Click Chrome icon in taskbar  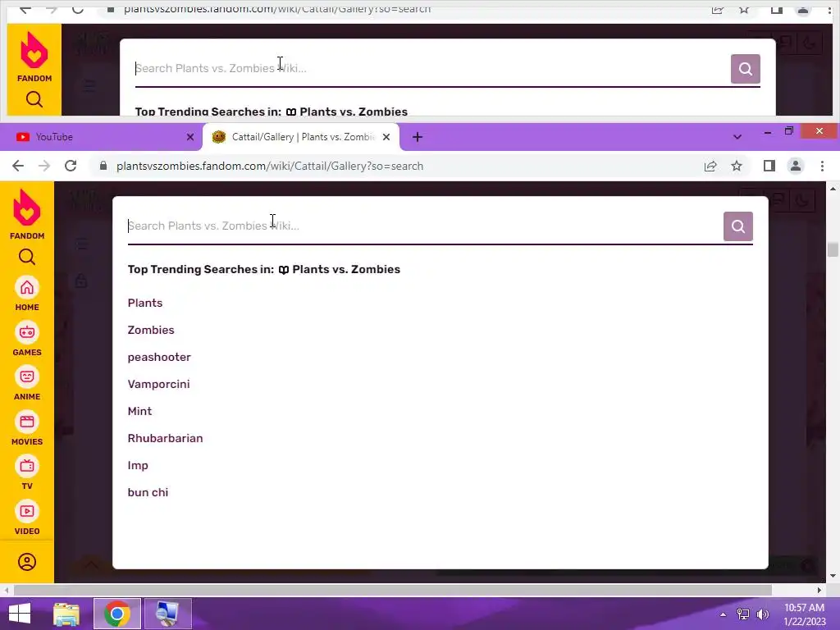(x=117, y=614)
